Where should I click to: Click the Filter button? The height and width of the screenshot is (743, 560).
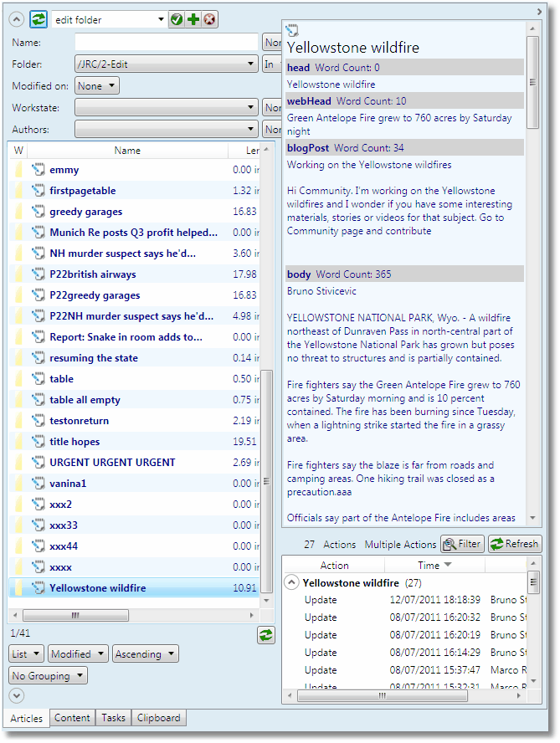pyautogui.click(x=462, y=544)
